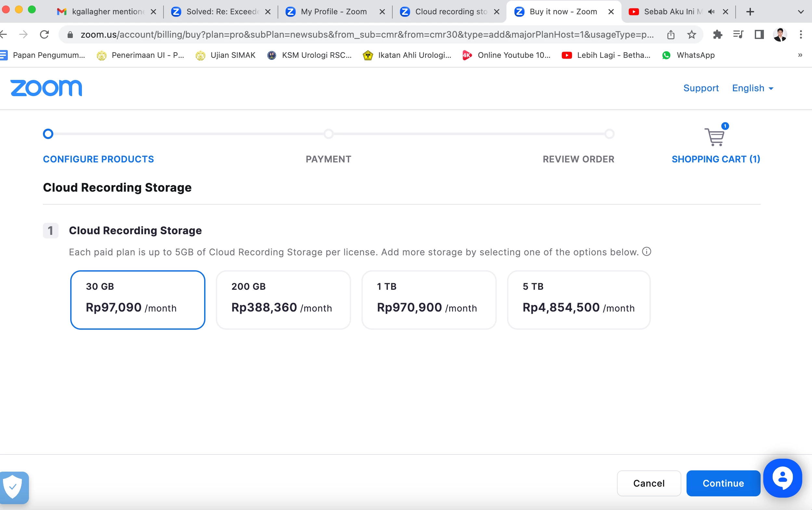Pick the 5 TB storage plan
This screenshot has height=510, width=812.
[578, 300]
